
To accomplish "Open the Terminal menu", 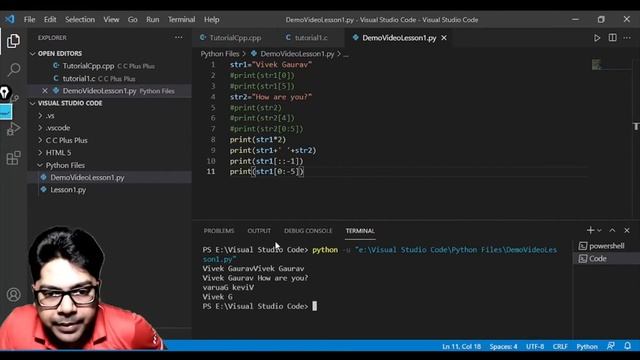I will tap(182, 19).
